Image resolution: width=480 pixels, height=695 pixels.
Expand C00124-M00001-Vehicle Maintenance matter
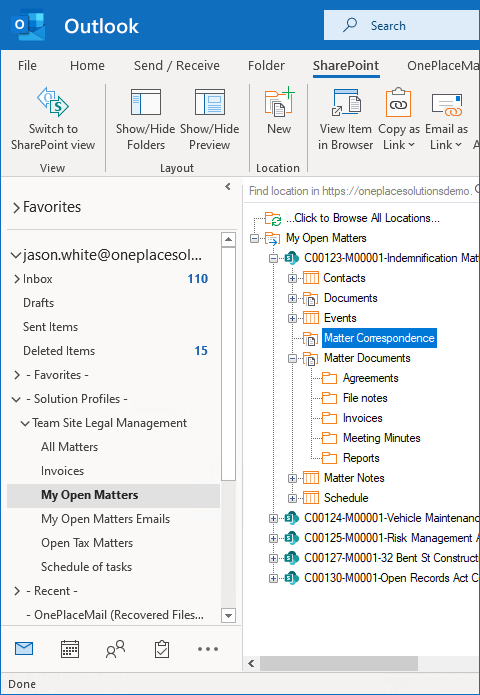click(273, 518)
